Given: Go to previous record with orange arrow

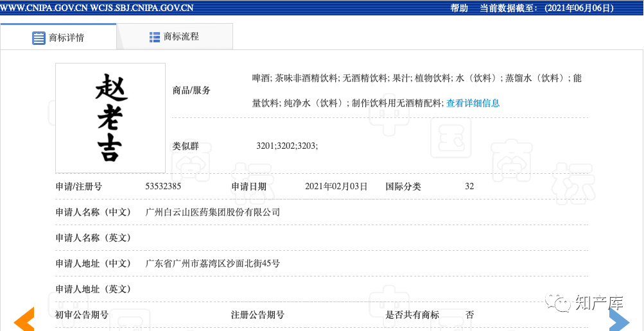Looking at the screenshot, I should (x=24, y=319).
